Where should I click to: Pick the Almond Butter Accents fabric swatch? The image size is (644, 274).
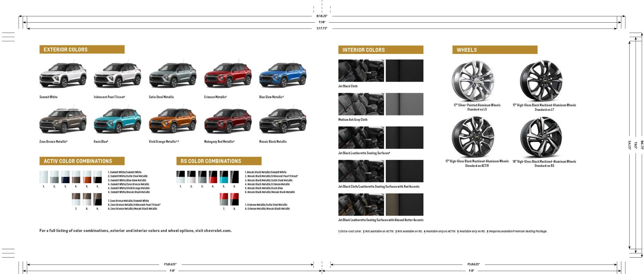tap(404, 205)
